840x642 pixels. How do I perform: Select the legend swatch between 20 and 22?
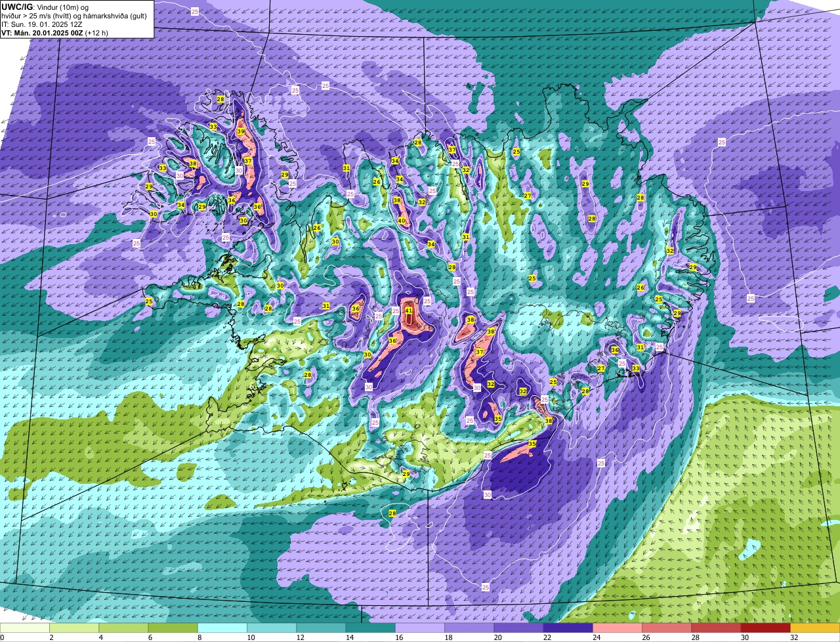coord(518,628)
